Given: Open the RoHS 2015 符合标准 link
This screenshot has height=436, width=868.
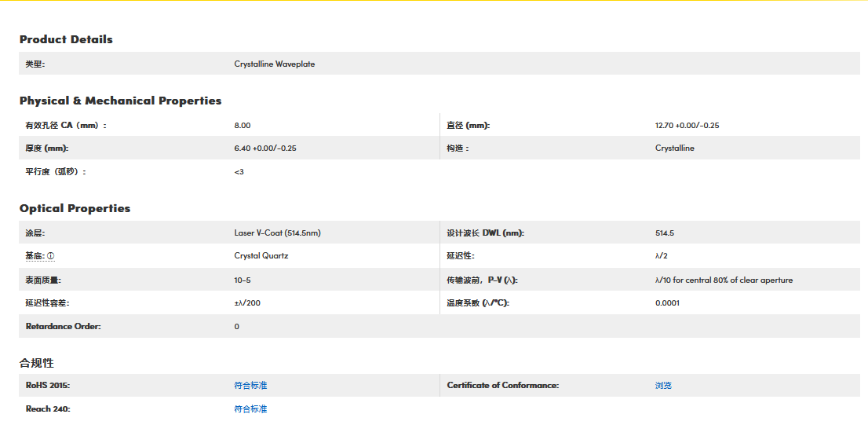Looking at the screenshot, I should [250, 386].
